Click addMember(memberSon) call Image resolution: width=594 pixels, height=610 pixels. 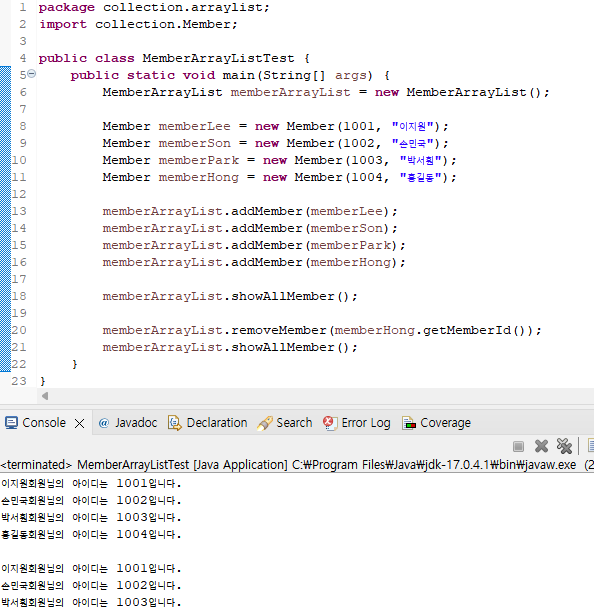point(310,228)
